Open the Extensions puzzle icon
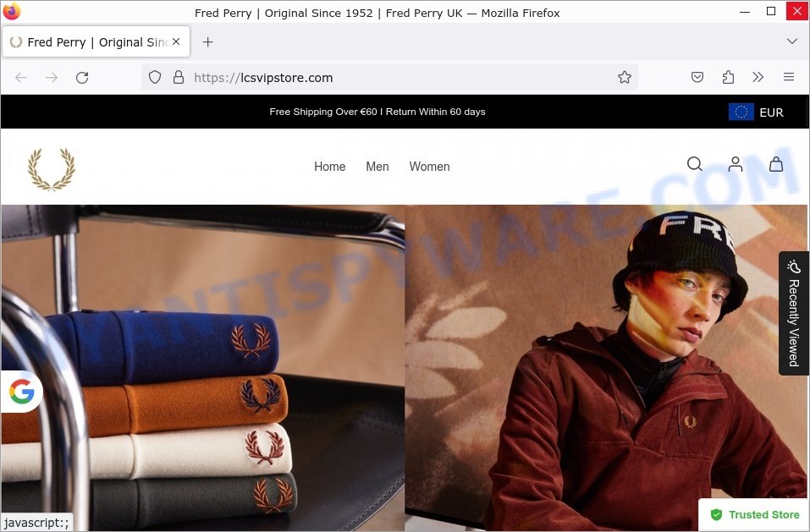 [728, 78]
